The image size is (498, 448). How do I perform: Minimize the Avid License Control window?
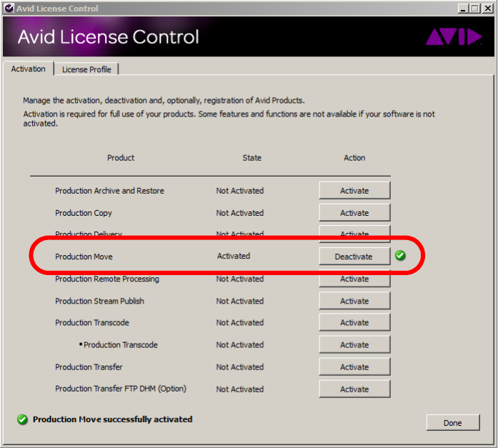pos(462,9)
